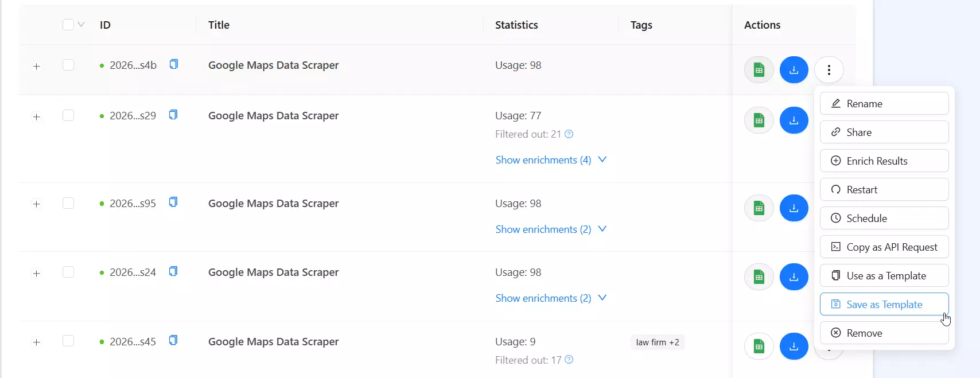Screen dimensions: 980x378
Task: Click Remove in the actions menu
Action: tap(884, 333)
